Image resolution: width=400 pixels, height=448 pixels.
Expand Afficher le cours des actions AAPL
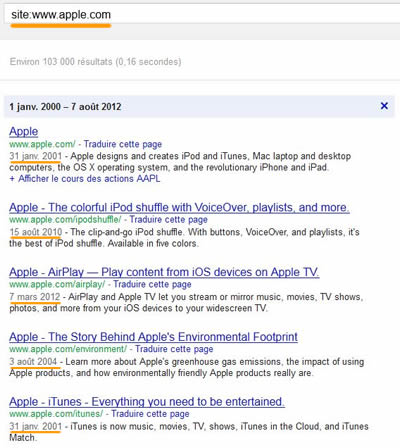[x=85, y=179]
